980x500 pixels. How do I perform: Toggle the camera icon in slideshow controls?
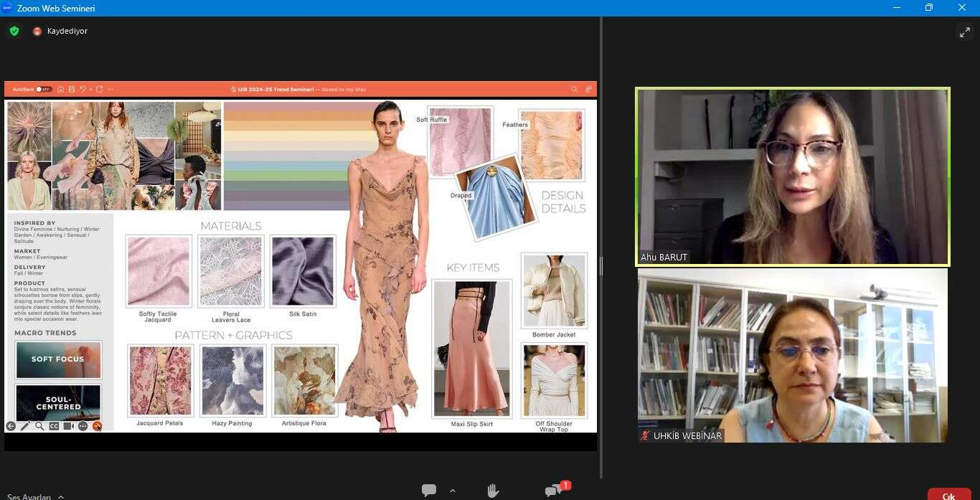click(x=68, y=426)
